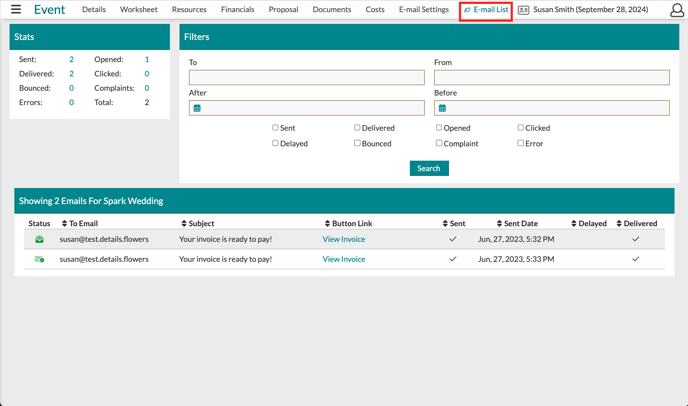Select Jun, 27, 2023, 5:33 PM date cell

pos(516,259)
